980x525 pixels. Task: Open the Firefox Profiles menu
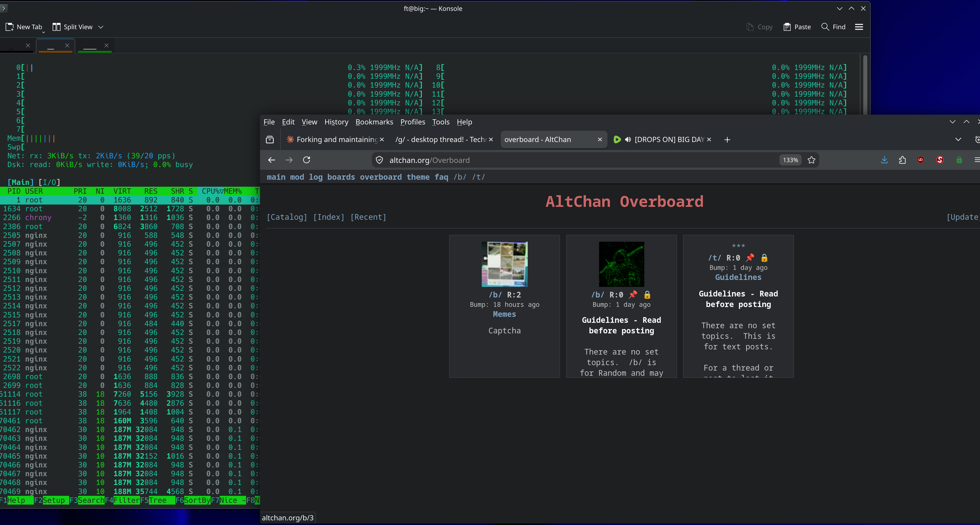[x=413, y=122]
